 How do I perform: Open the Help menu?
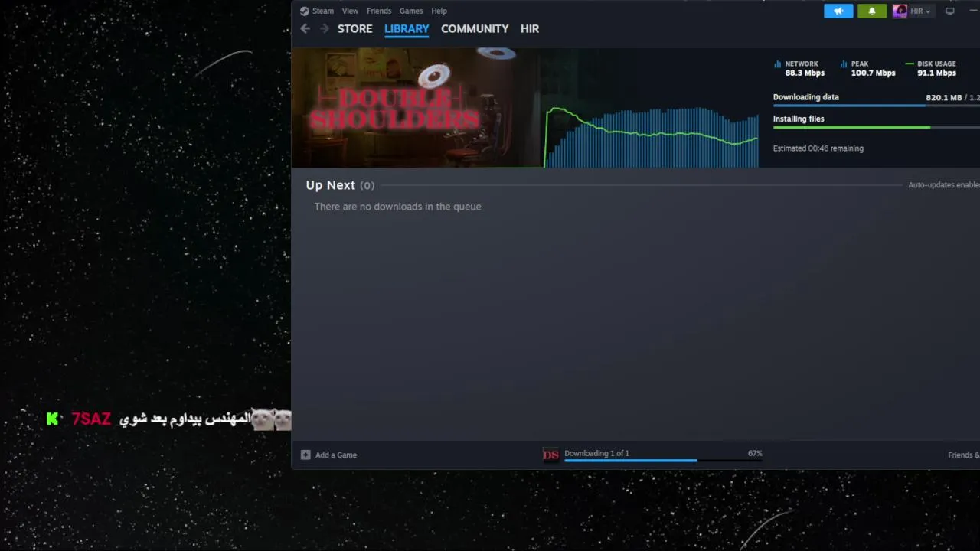point(439,11)
